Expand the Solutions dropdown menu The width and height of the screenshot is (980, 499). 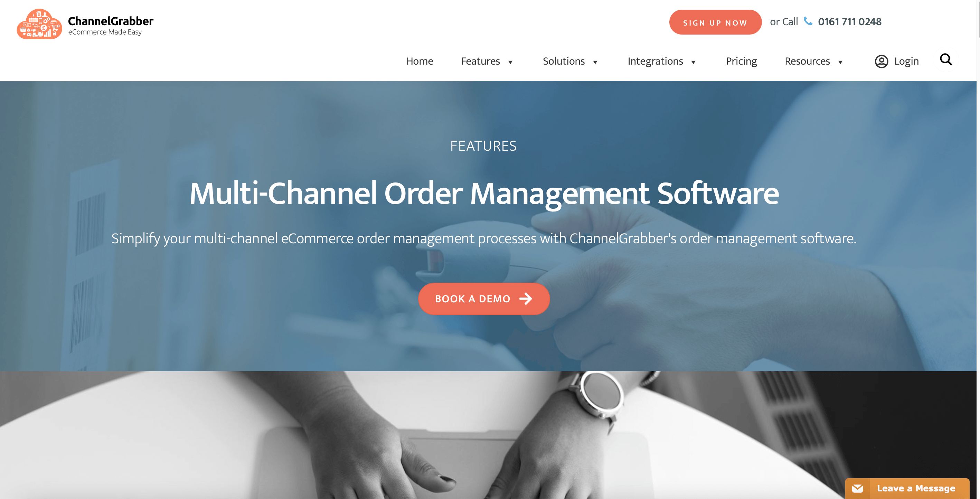point(571,61)
